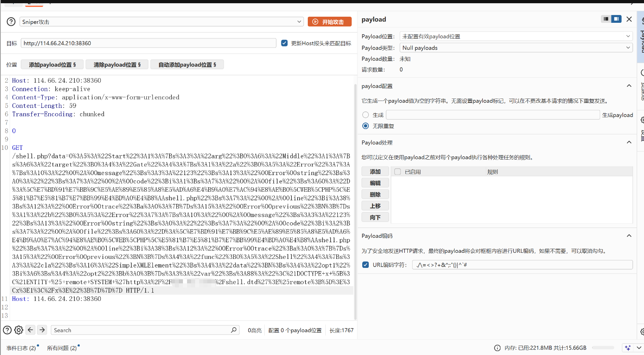This screenshot has height=355, width=644.
Task: Collapse the payload配置 section
Action: coord(629,86)
